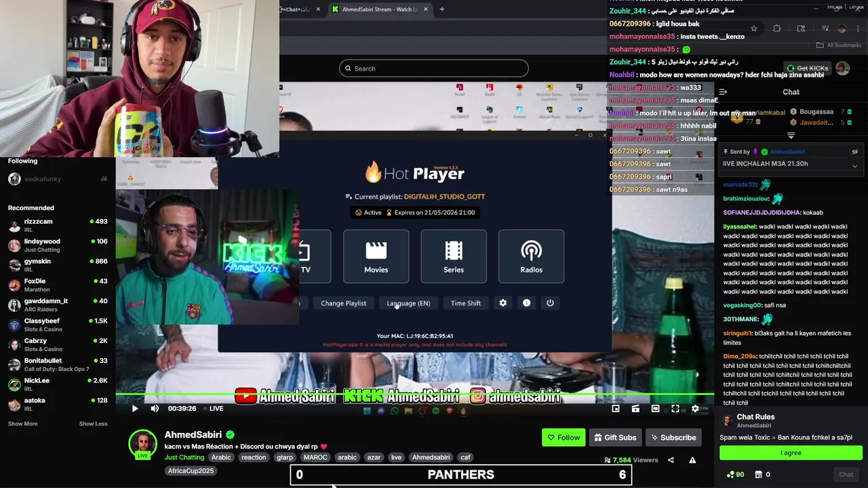Viewport: 868px width, 488px height.
Task: Select the MAROC tag
Action: click(315, 457)
